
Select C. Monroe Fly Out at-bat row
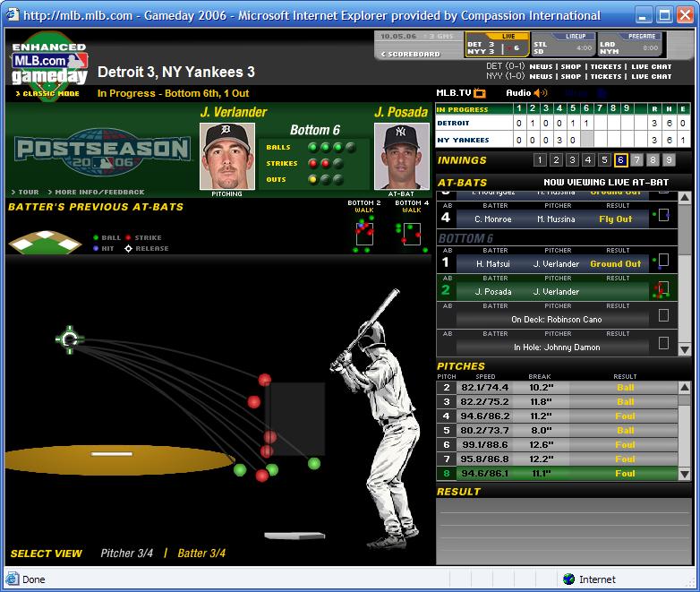[557, 215]
